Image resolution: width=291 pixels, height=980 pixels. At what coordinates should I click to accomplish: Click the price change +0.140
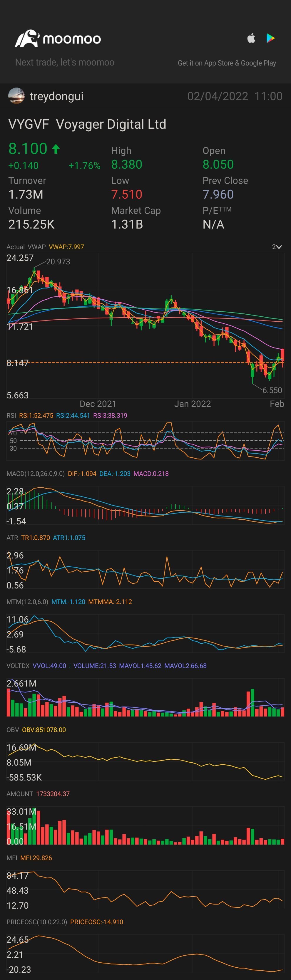click(x=23, y=165)
